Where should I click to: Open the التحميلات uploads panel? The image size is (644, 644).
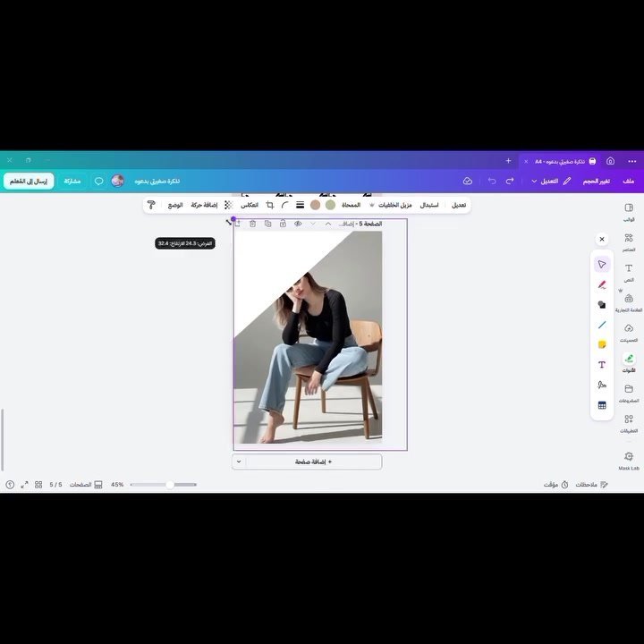pos(629,333)
